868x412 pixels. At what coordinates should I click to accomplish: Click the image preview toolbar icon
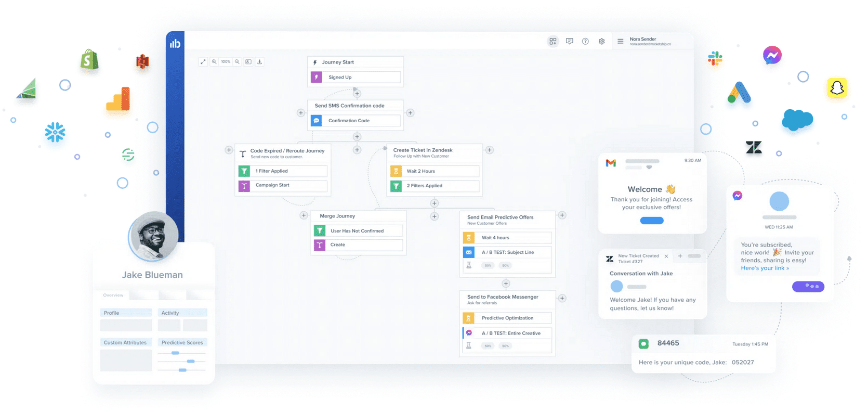pyautogui.click(x=248, y=61)
